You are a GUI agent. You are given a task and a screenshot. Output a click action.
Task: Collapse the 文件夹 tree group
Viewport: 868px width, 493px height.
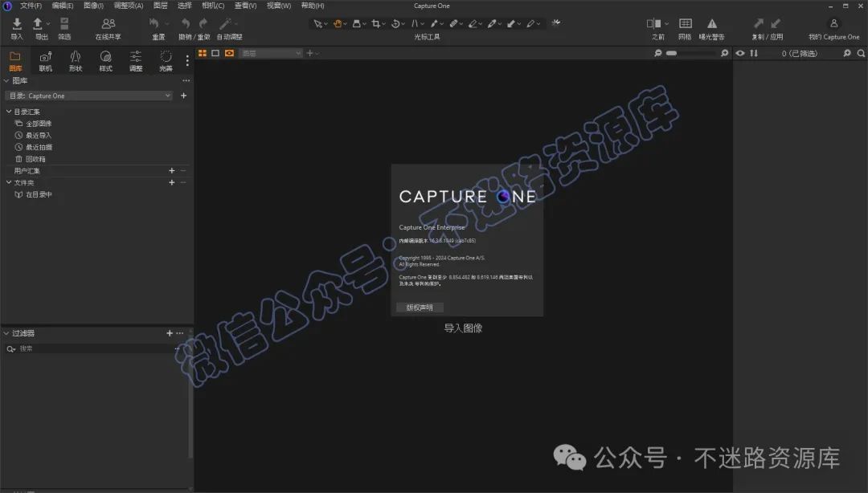pyautogui.click(x=9, y=182)
